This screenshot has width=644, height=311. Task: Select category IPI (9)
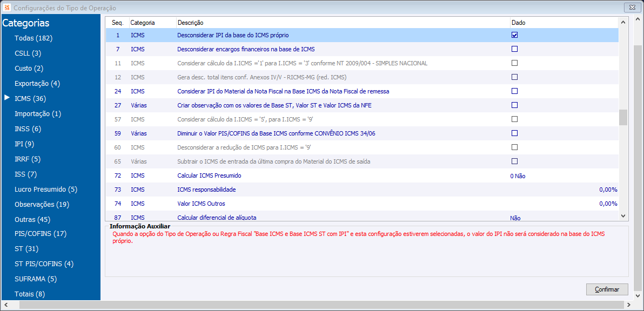[x=24, y=144]
